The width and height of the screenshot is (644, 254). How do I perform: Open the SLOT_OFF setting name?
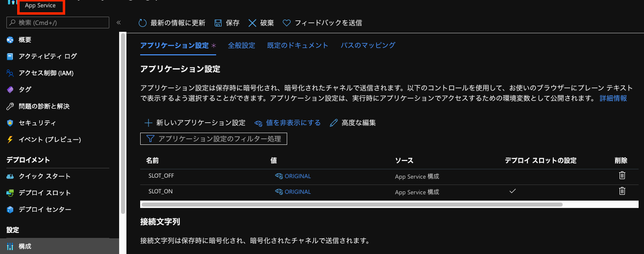point(161,176)
